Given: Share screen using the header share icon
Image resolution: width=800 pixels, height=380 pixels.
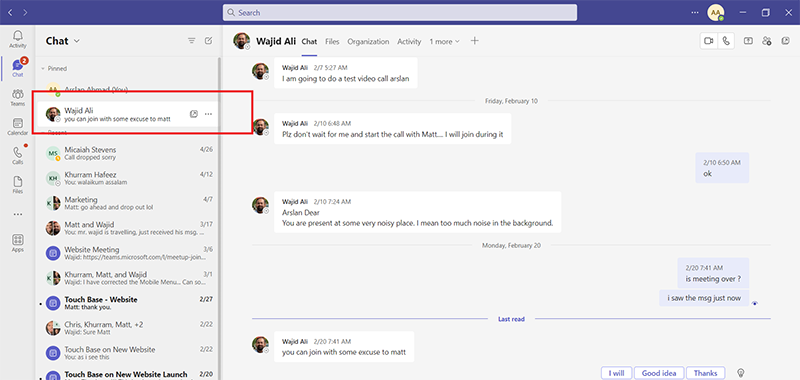Looking at the screenshot, I should 748,41.
